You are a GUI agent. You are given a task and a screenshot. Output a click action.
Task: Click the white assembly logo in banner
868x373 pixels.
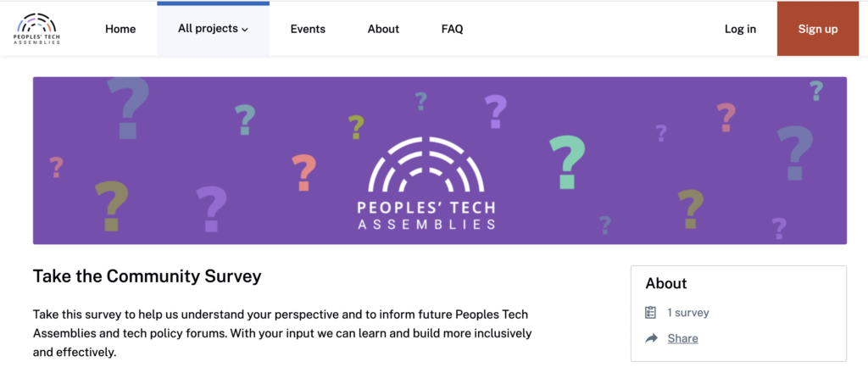426,183
